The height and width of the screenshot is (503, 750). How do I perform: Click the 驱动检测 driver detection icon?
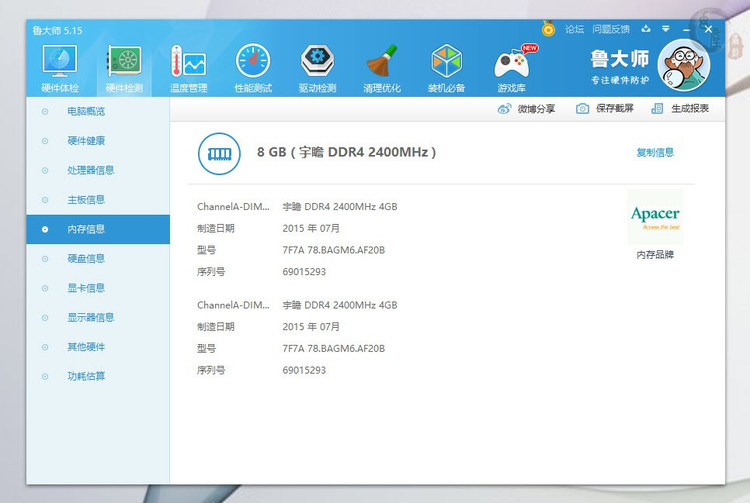[317, 63]
